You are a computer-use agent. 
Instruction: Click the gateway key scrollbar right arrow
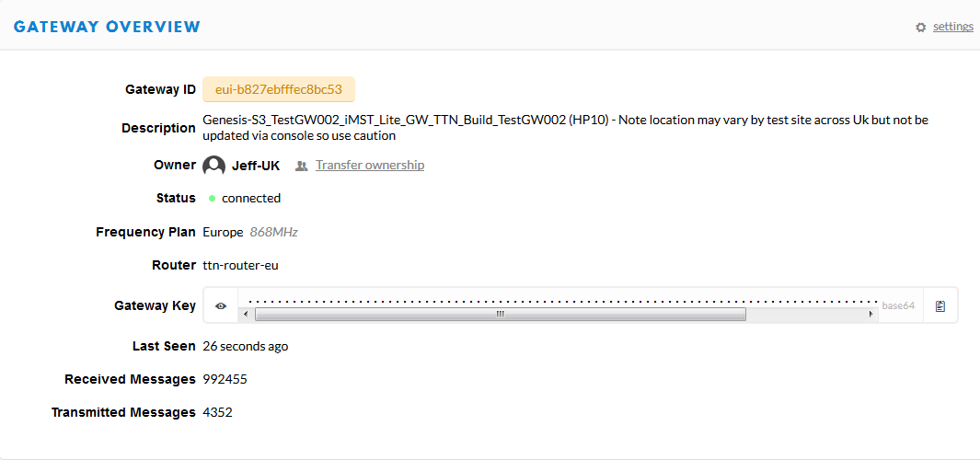pos(870,314)
